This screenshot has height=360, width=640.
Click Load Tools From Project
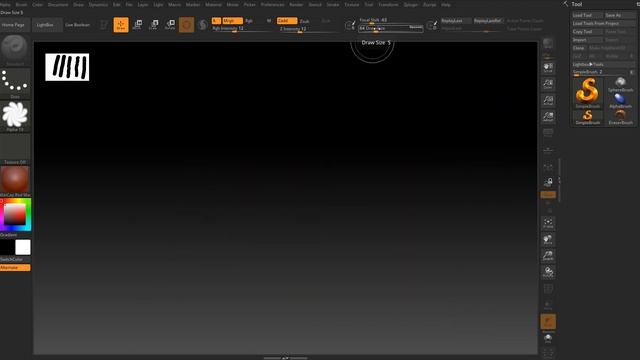pyautogui.click(x=604, y=24)
